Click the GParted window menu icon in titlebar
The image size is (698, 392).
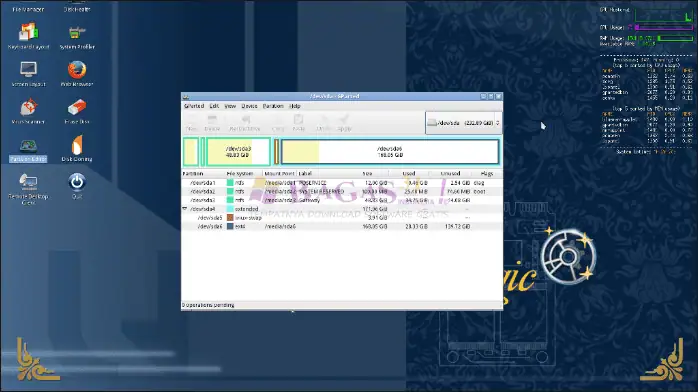186,97
